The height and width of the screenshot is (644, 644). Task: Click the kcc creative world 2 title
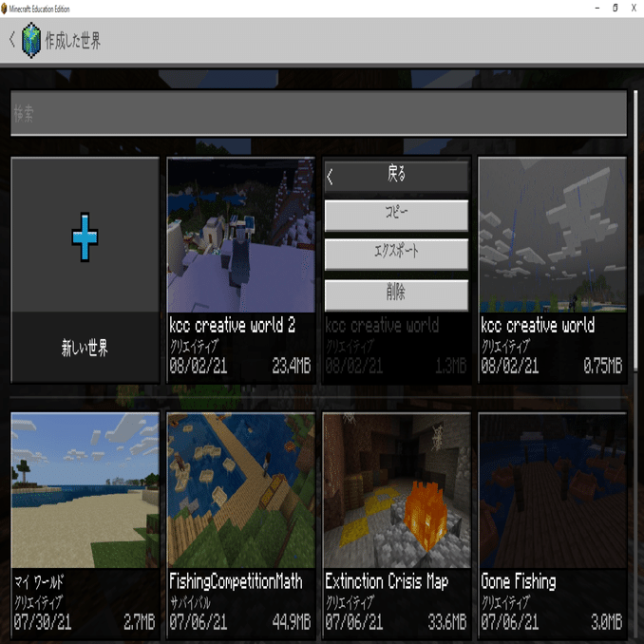point(232,325)
